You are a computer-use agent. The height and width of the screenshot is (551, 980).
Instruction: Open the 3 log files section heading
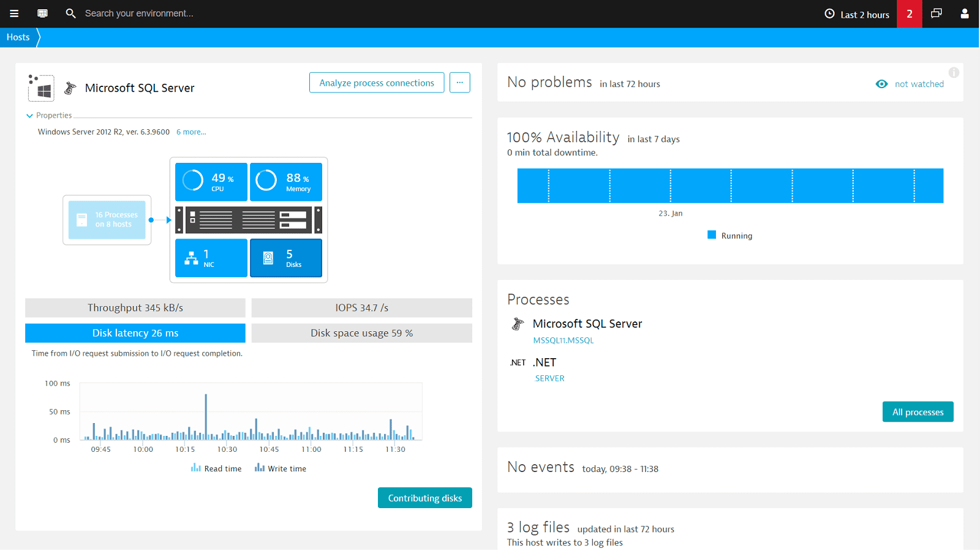[x=538, y=527]
